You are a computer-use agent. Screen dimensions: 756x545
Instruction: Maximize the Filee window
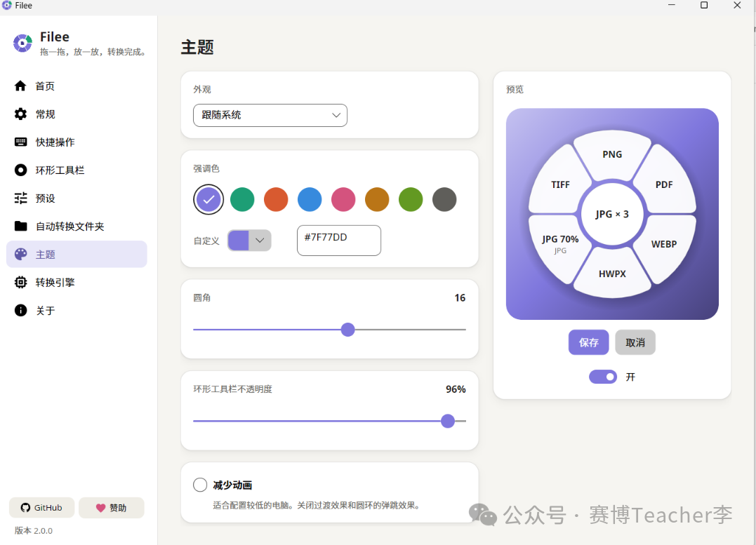point(704,6)
